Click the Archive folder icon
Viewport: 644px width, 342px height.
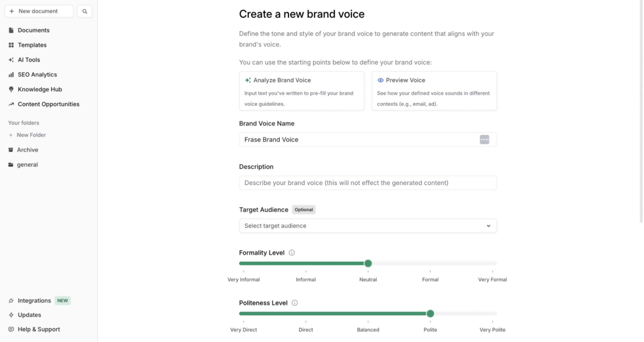[x=11, y=149]
